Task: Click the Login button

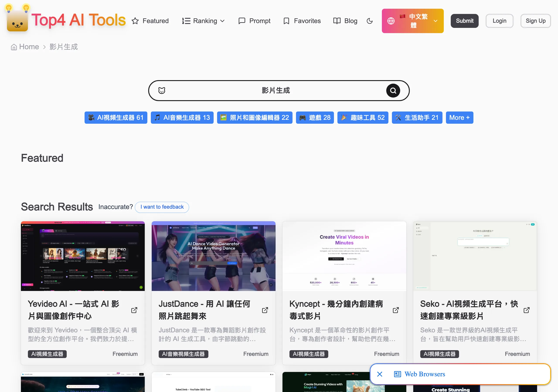Action: 499,21
